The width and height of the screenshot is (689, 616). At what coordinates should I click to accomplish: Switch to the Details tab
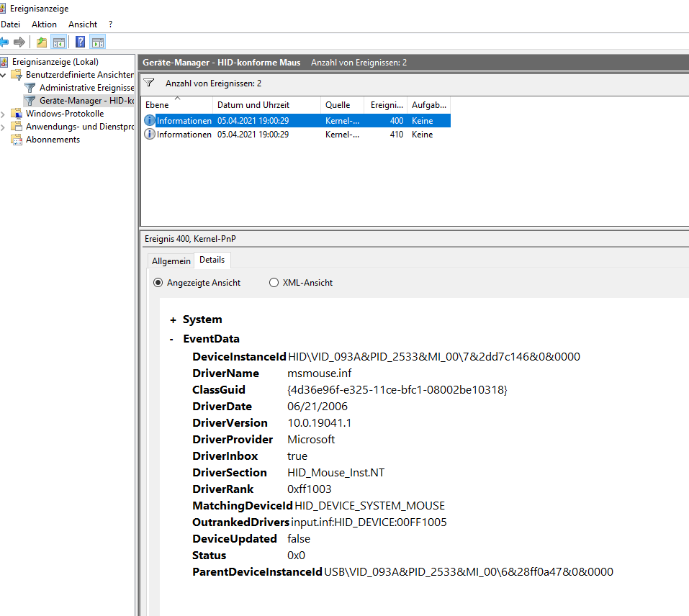click(x=212, y=260)
